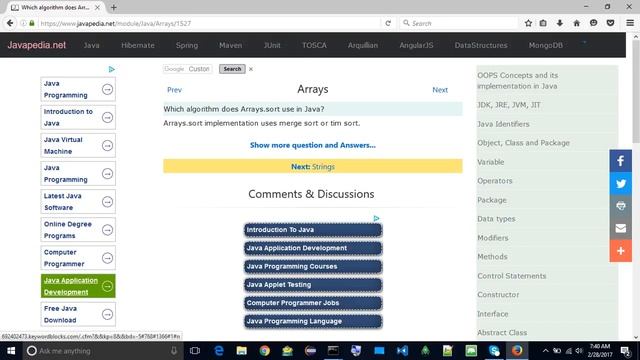Open the Firefox hamburger menu

click(630, 23)
